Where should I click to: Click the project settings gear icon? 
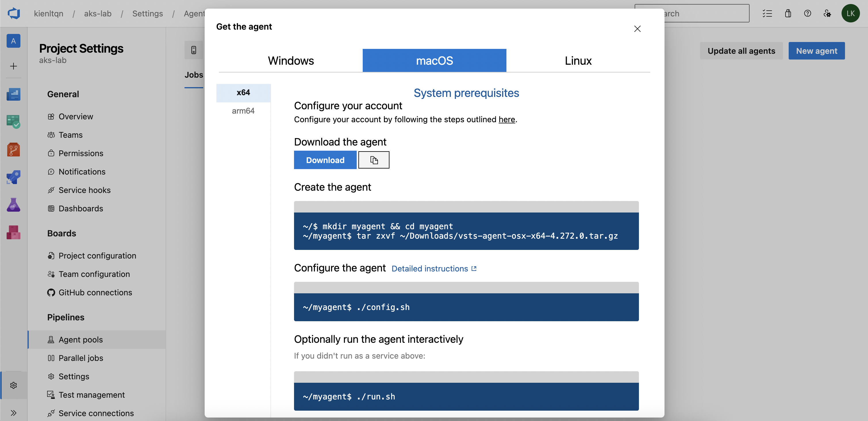(14, 385)
